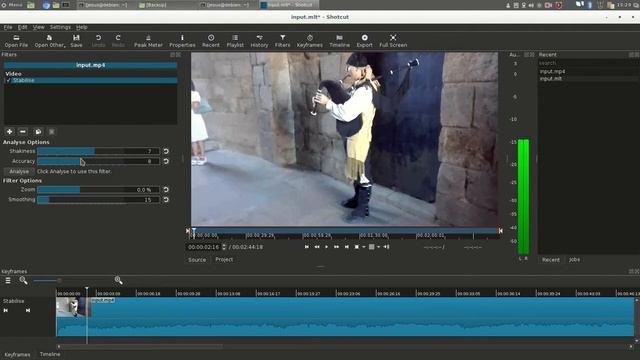Show the Peak Meter panel

[148, 41]
